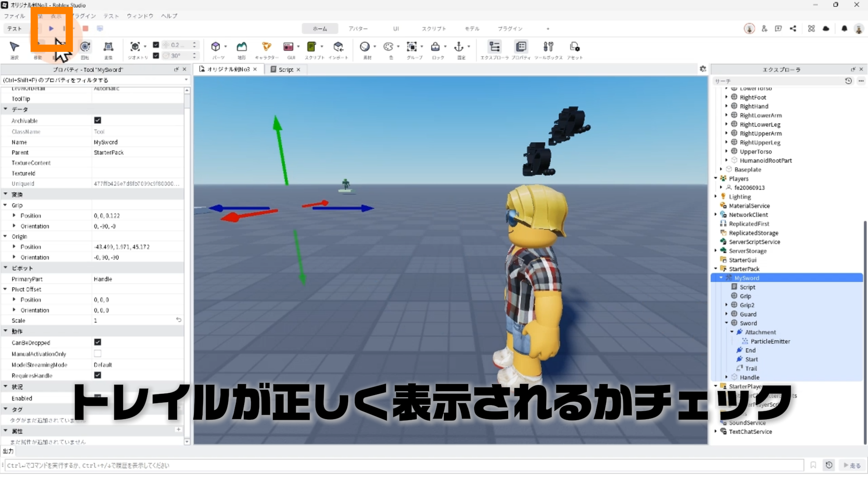Click the Import (インポート) icon

point(338,47)
